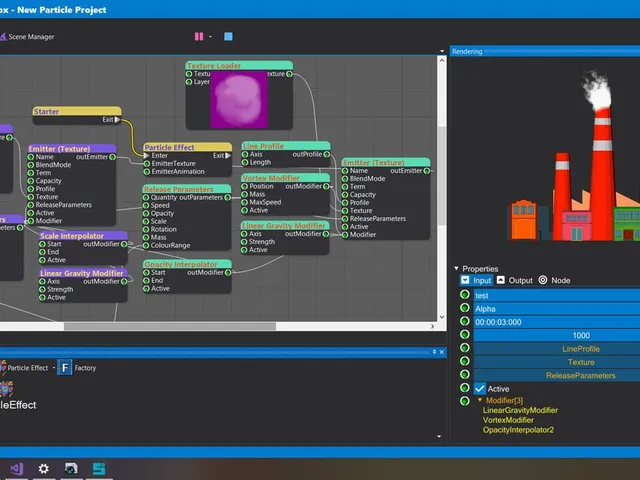Click the horizontal scrollbar right arrow of the graph
The height and width of the screenshot is (480, 640).
pyautogui.click(x=433, y=326)
